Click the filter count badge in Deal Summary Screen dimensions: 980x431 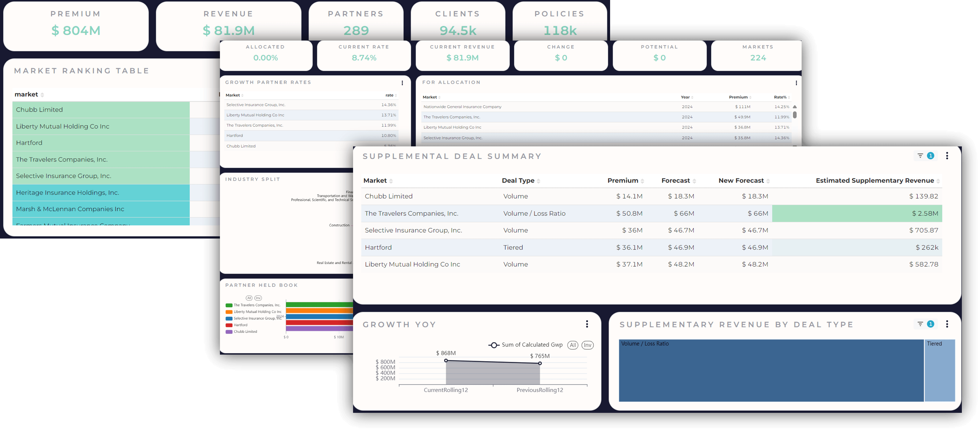[x=931, y=156]
